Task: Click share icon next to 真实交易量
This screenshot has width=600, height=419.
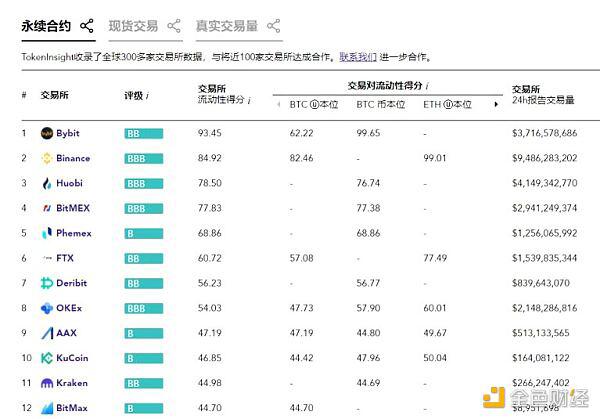Action: pyautogui.click(x=274, y=26)
